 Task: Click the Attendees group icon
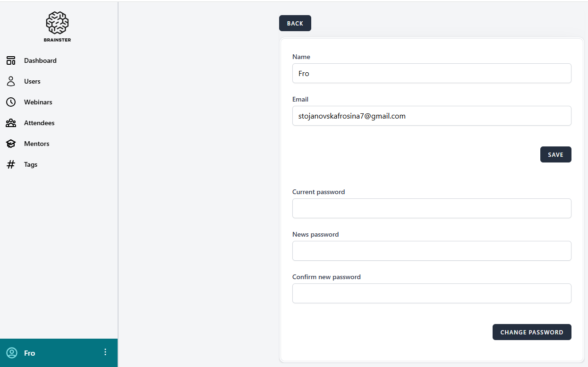coord(11,123)
